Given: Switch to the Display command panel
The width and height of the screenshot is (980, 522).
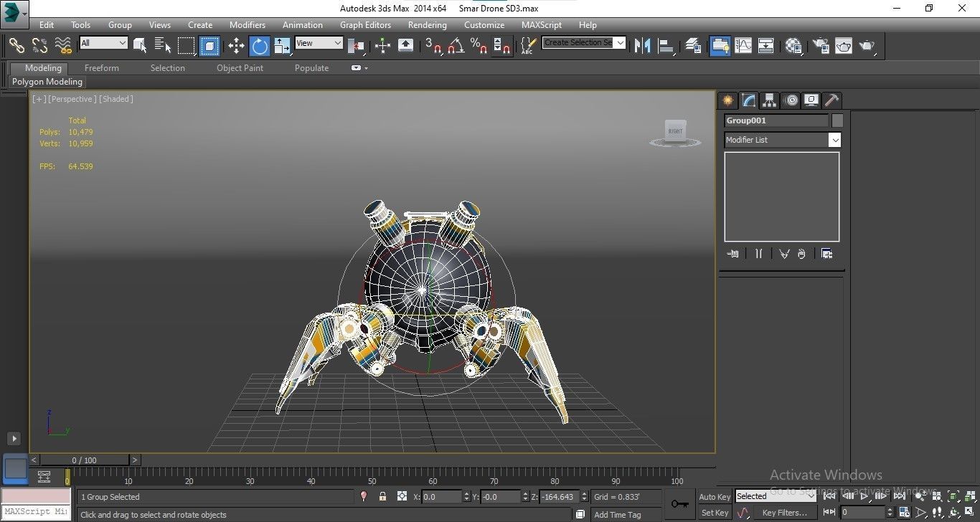Looking at the screenshot, I should (x=811, y=100).
